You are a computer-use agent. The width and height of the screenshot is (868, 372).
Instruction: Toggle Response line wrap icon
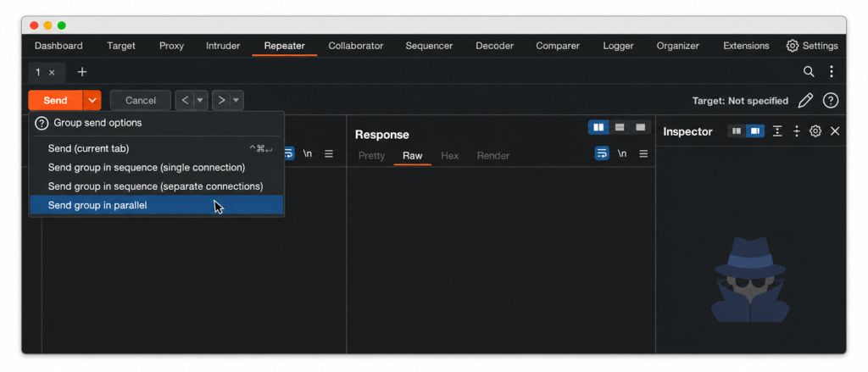(602, 153)
